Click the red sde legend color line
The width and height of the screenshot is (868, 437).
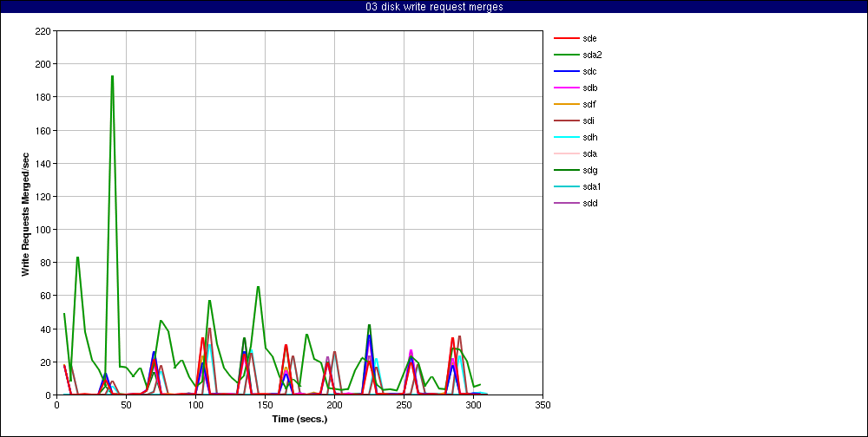pos(565,39)
